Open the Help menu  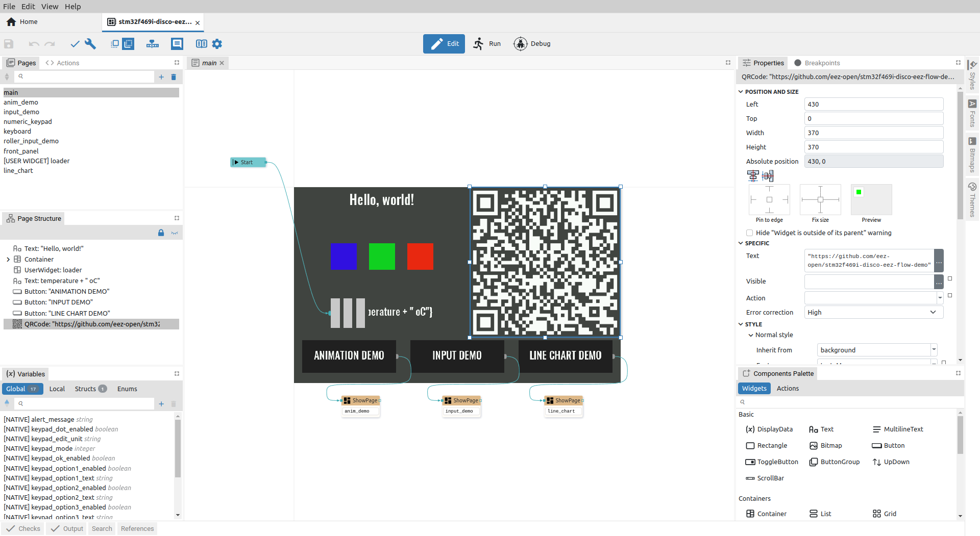click(x=72, y=7)
